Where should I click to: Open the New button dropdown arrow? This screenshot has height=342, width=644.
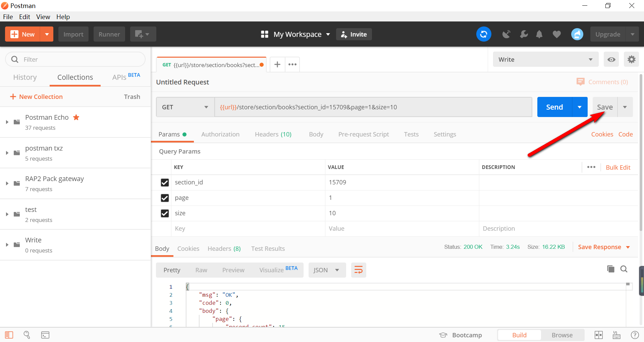click(47, 34)
